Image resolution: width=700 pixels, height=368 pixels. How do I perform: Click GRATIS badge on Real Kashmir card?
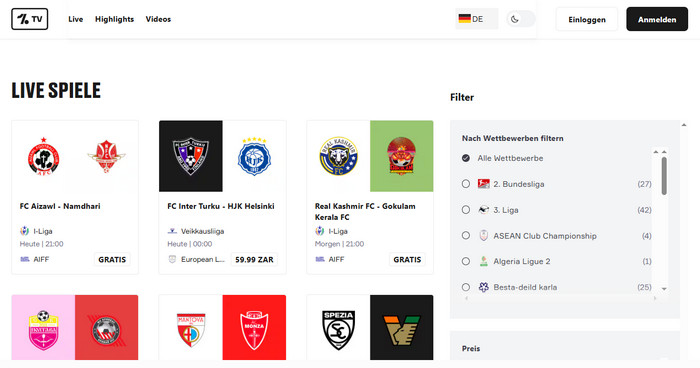[x=407, y=259]
